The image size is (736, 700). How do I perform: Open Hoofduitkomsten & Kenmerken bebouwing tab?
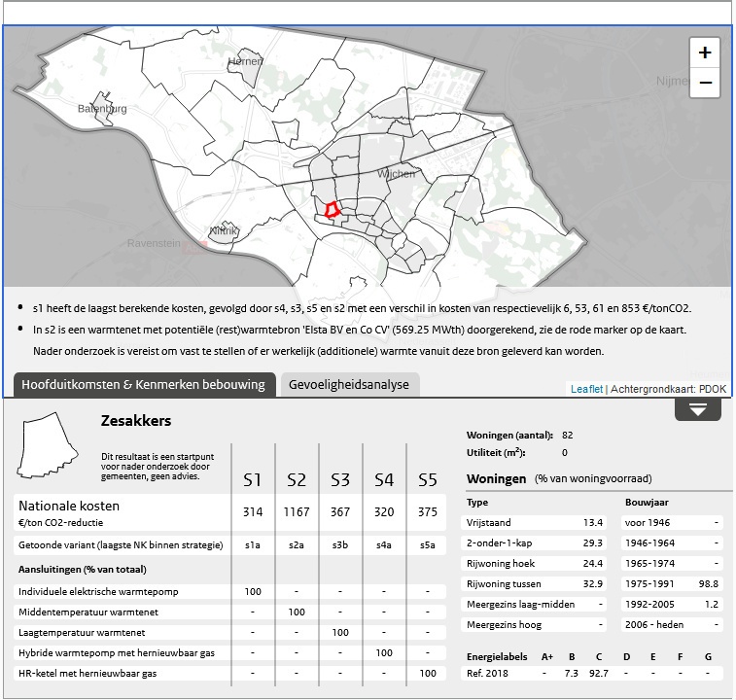click(x=144, y=384)
